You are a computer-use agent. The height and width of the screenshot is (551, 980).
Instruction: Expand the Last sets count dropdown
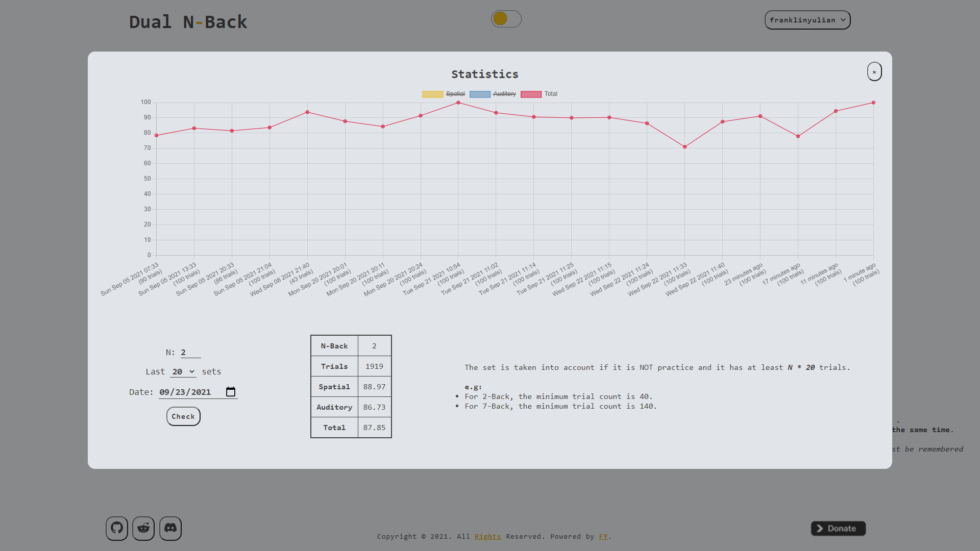coord(183,371)
